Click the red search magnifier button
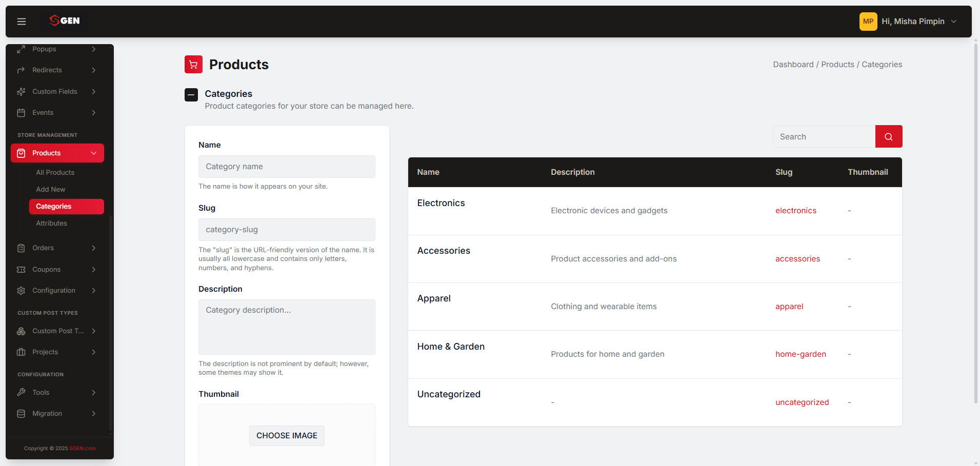Screen dimensions: 980x466 click(889, 136)
